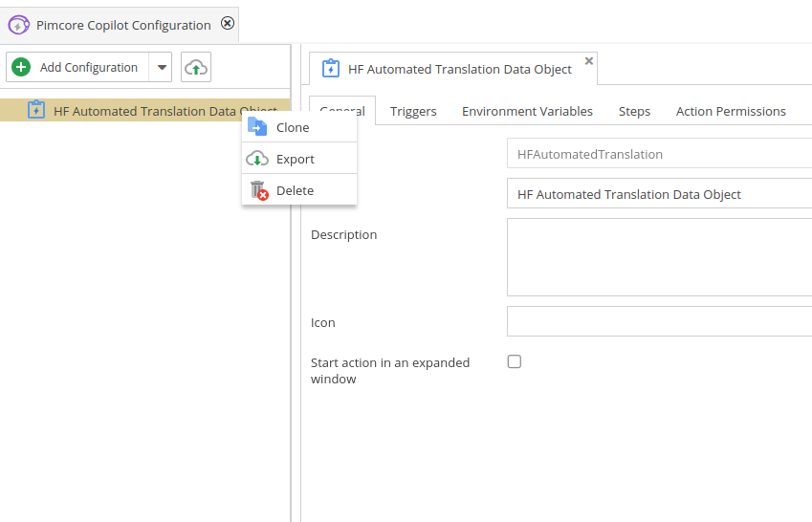Click the Icon input field
812x522 pixels.
point(659,321)
